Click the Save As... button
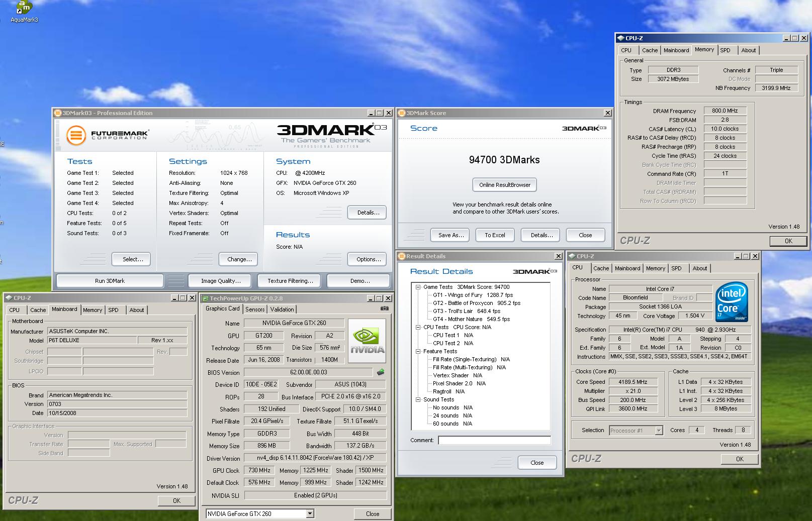The width and height of the screenshot is (812, 521). click(x=450, y=235)
